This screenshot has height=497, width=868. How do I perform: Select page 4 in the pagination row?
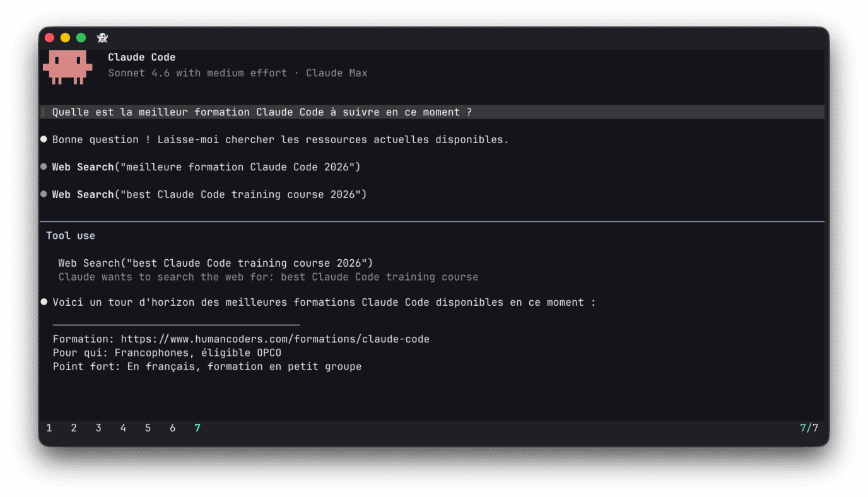pyautogui.click(x=123, y=428)
